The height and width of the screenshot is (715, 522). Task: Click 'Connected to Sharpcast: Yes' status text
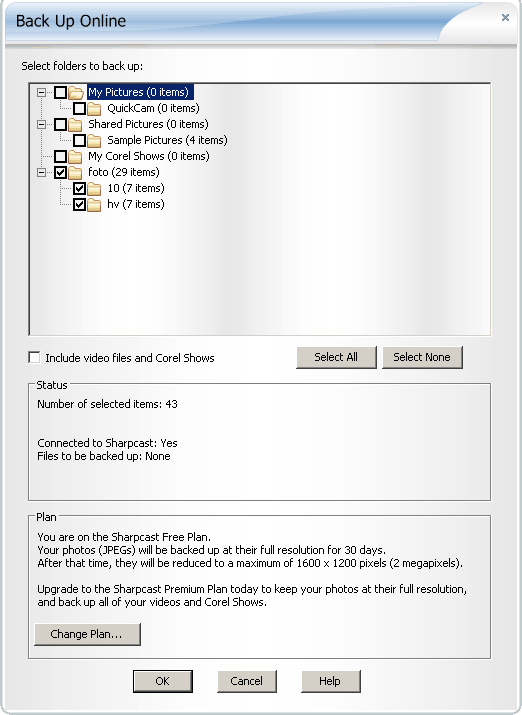pos(107,443)
